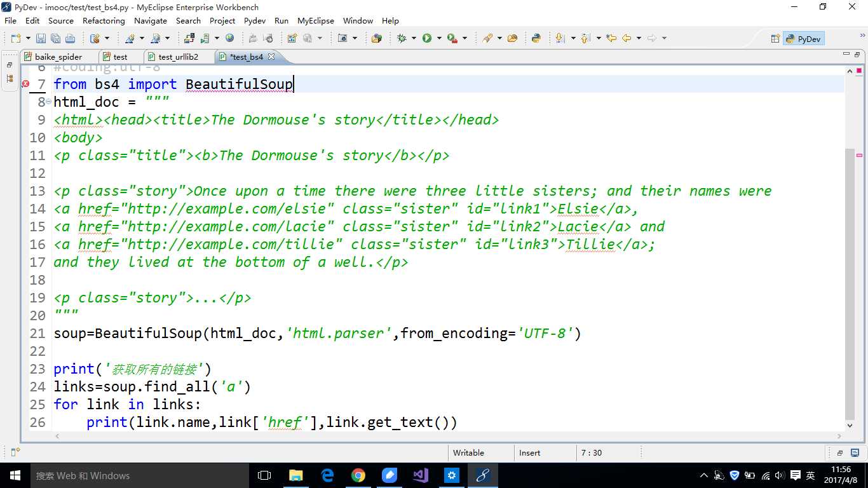Image resolution: width=868 pixels, height=488 pixels.
Task: Open the Refactoring menu
Action: click(x=104, y=20)
